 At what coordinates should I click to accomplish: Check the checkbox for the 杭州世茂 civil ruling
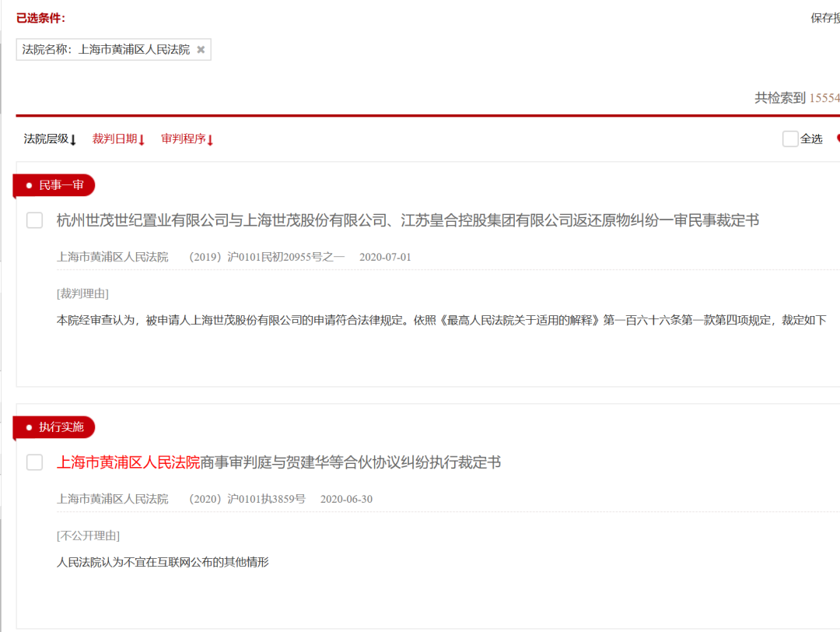tap(33, 220)
